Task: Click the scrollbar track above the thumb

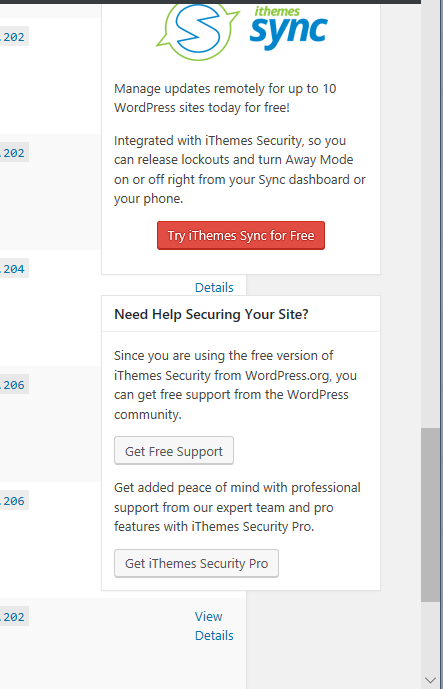Action: [x=430, y=215]
